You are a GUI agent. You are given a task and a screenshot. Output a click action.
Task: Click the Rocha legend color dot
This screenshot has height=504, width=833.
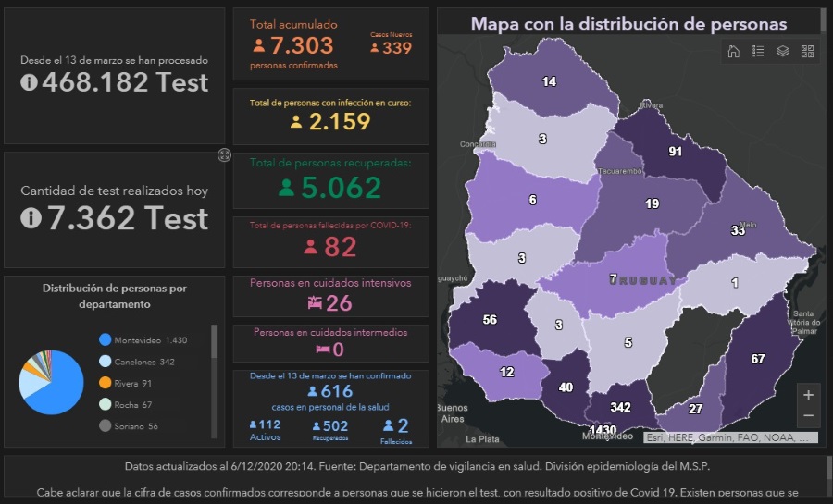[x=106, y=404]
